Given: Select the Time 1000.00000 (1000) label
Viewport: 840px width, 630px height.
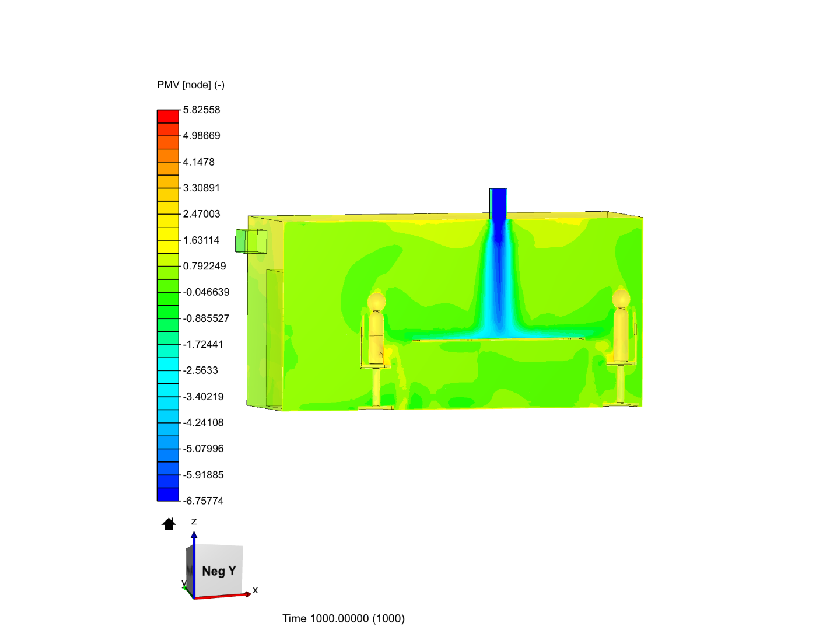Looking at the screenshot, I should (x=344, y=618).
